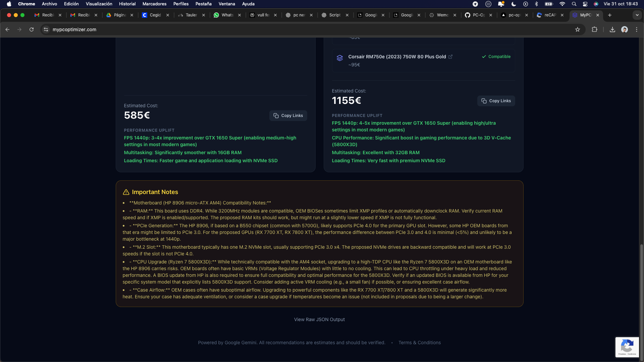Click the Compatible badge for Corsair PSU

click(496, 57)
